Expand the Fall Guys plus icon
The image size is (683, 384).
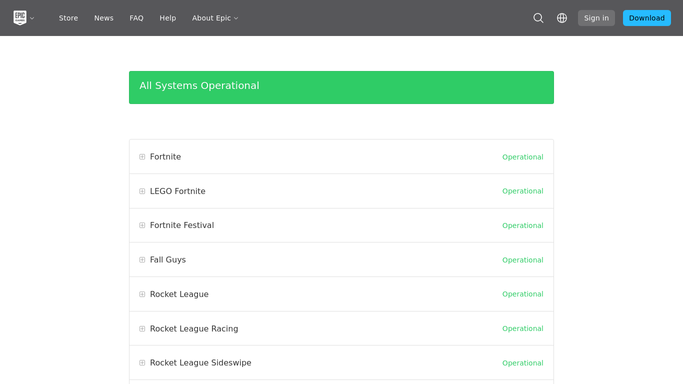point(142,260)
